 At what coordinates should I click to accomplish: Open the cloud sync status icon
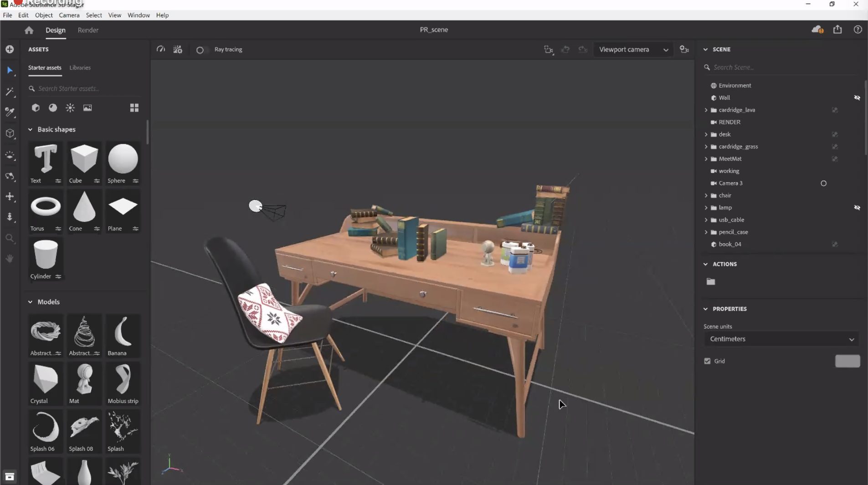817,30
